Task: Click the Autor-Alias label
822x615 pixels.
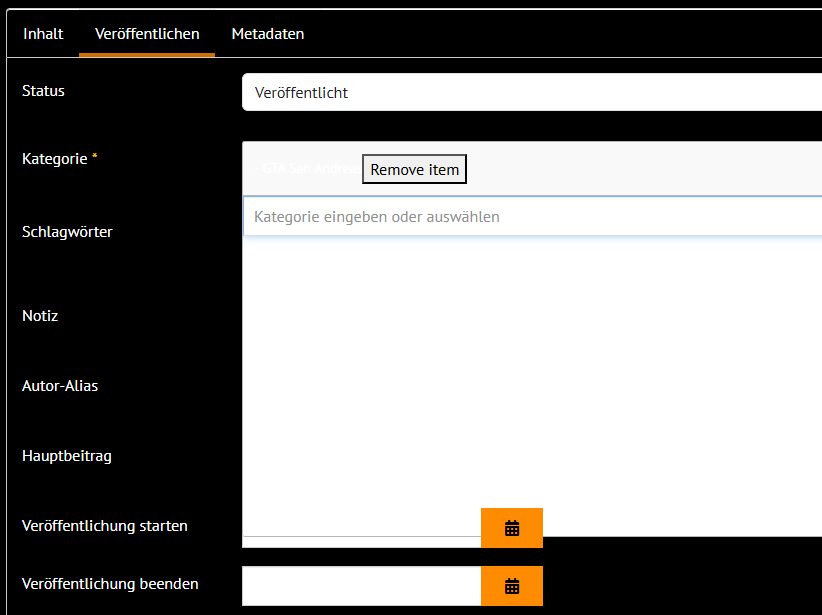Action: pos(60,386)
